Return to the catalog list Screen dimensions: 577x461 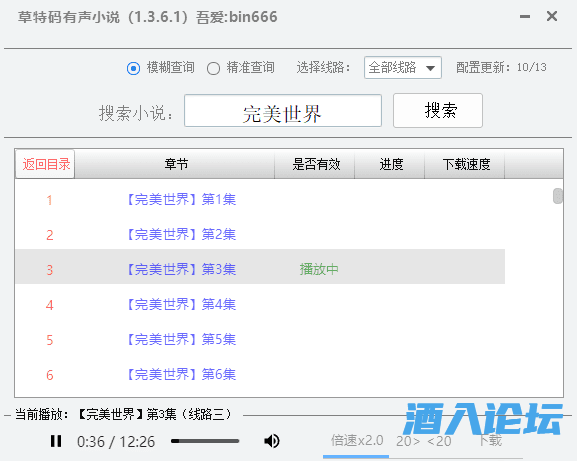pyautogui.click(x=46, y=164)
